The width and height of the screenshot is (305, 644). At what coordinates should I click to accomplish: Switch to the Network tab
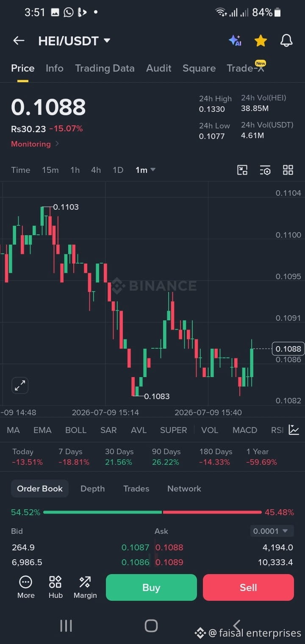tap(184, 489)
